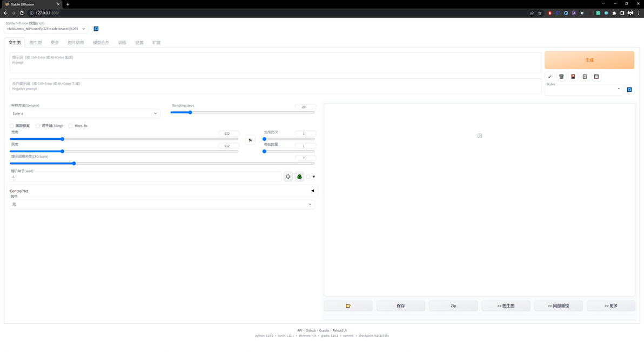
Task: Expand extra seed options triangle
Action: pos(314,177)
